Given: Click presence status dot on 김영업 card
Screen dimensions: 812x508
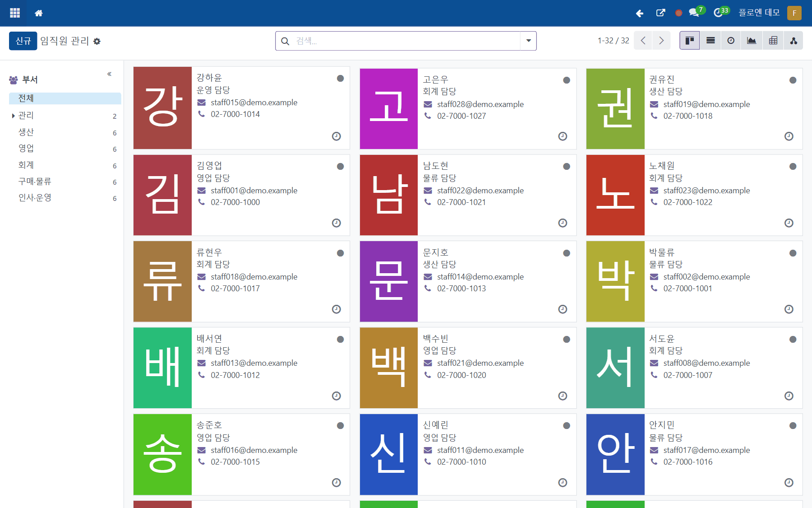Looking at the screenshot, I should (x=341, y=167).
